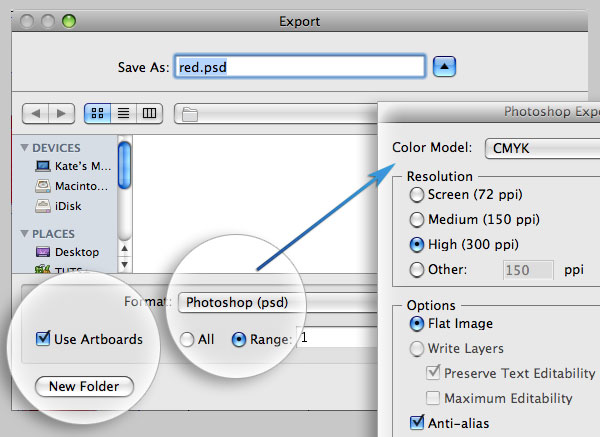Open the Color Model CMYK dropdown

click(x=542, y=148)
